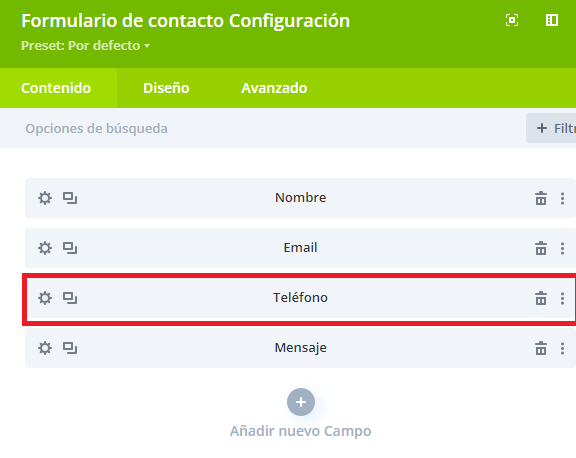Toggle fullscreen expand modal icon
Viewport: 576px width, 458px height.
pos(512,20)
